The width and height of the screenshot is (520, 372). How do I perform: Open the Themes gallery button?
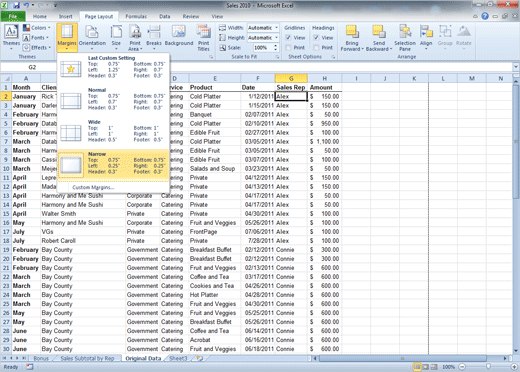click(11, 37)
